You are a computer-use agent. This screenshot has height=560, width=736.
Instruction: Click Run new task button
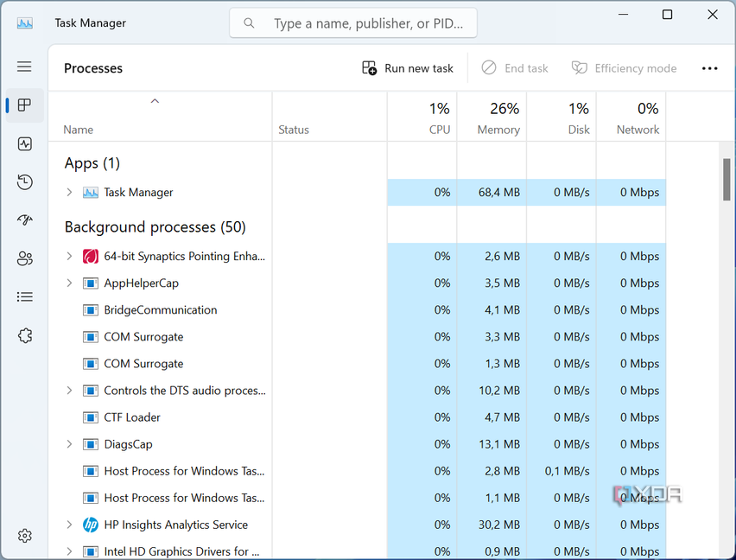(408, 68)
